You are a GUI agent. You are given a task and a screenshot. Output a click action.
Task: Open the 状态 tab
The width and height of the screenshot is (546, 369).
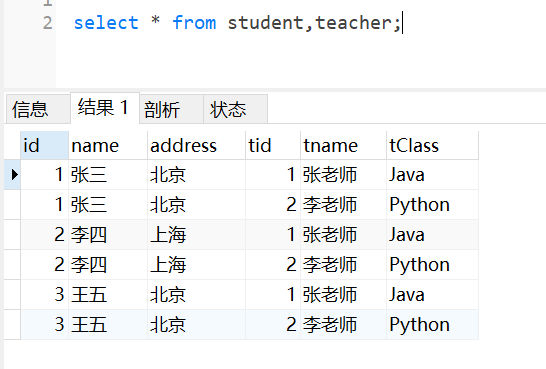[x=235, y=109]
